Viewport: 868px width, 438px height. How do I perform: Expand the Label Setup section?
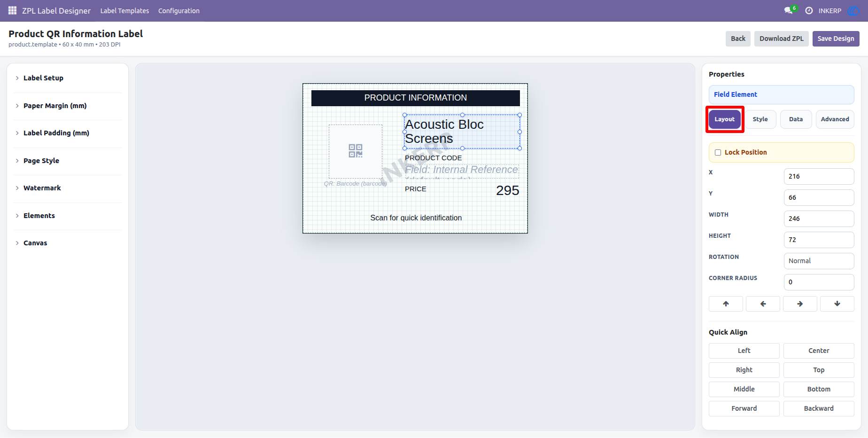[68, 78]
